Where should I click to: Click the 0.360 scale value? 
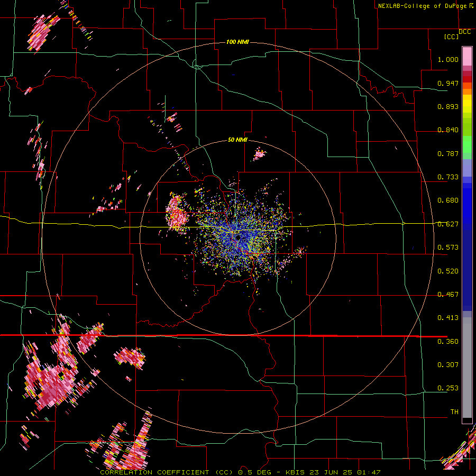(448, 341)
